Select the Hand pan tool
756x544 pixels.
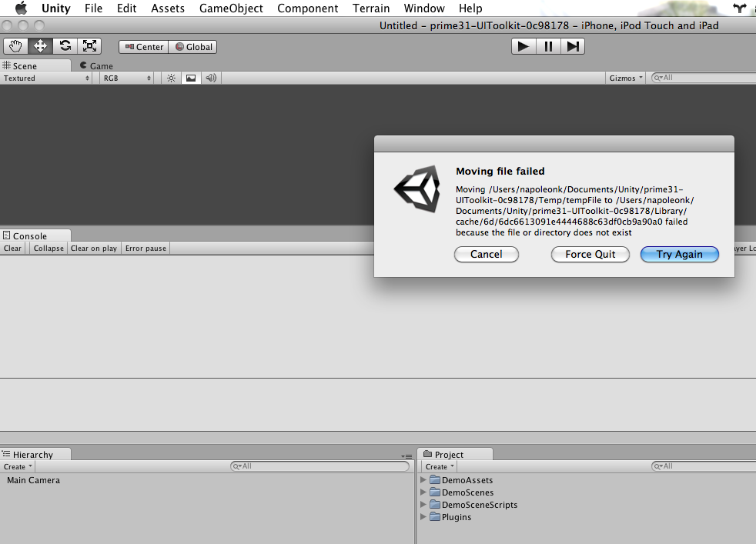click(15, 46)
